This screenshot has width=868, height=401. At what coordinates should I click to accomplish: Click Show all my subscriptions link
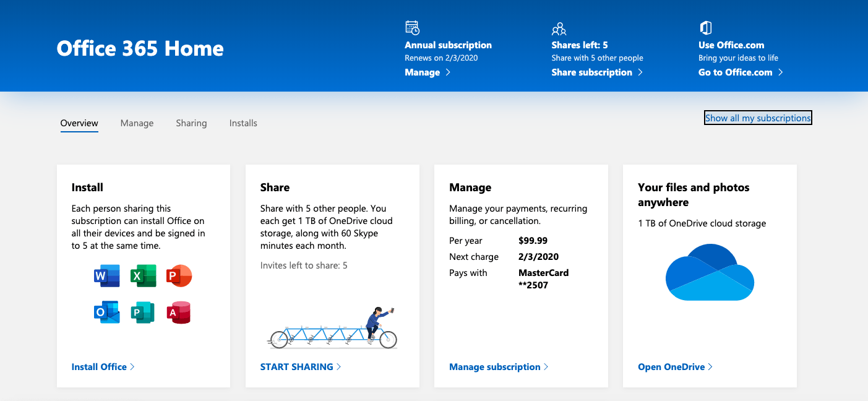click(x=758, y=118)
